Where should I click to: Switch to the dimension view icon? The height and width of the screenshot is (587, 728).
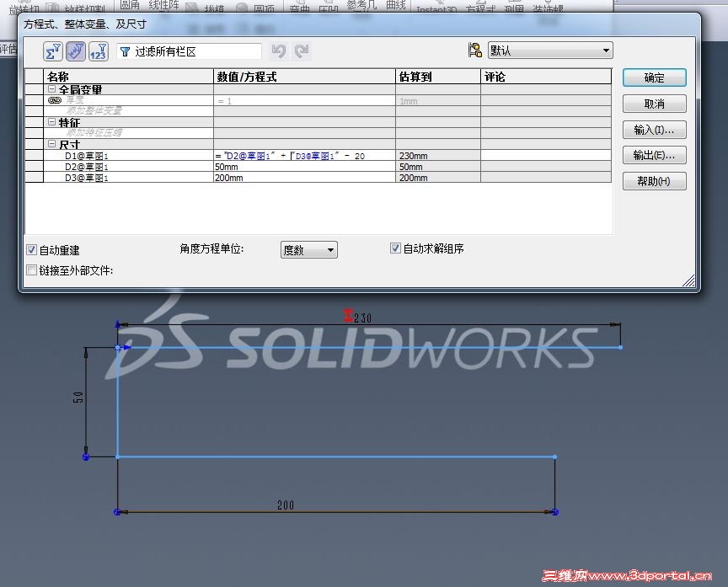coord(98,51)
